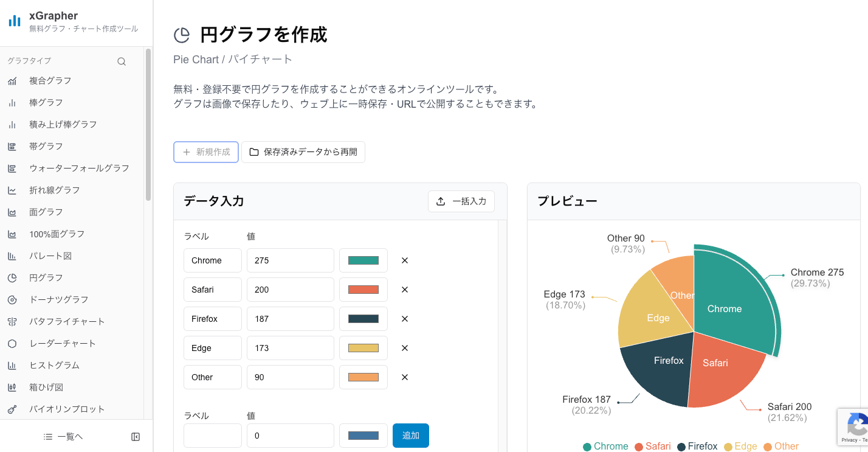Open the Chrome row color swatch
Screen dimensions: 868x452
[363, 260]
